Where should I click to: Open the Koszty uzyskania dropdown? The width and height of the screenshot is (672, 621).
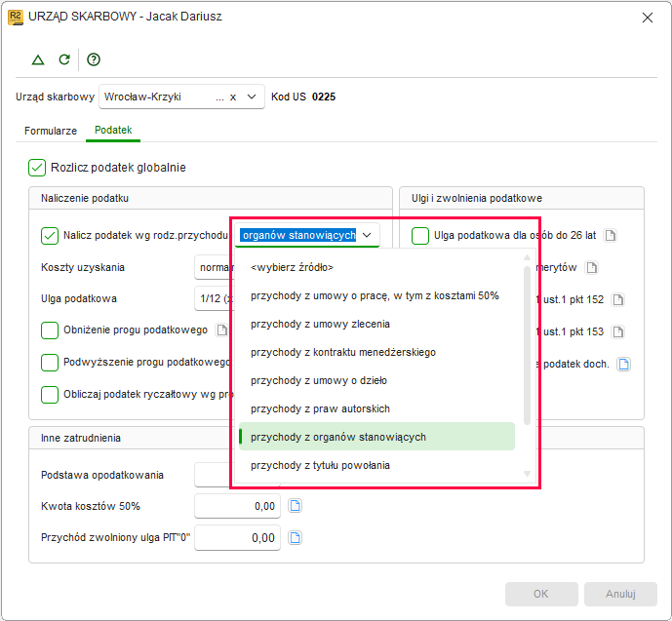tap(215, 267)
